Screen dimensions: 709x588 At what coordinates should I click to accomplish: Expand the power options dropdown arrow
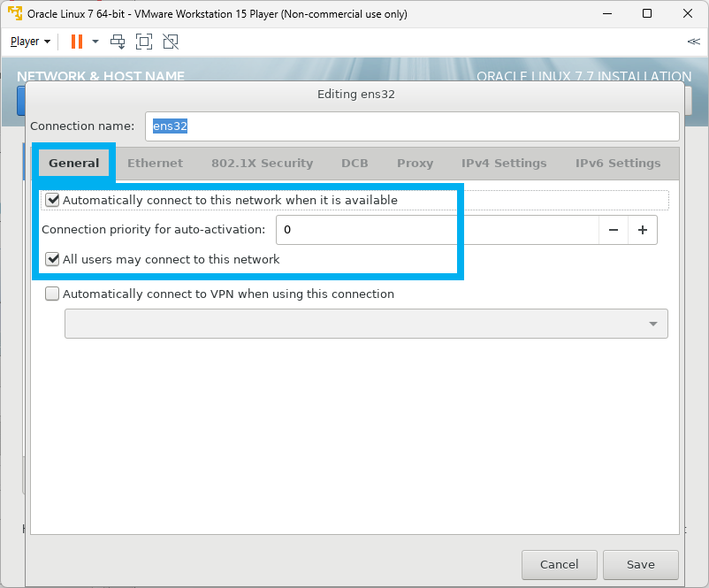click(x=95, y=42)
